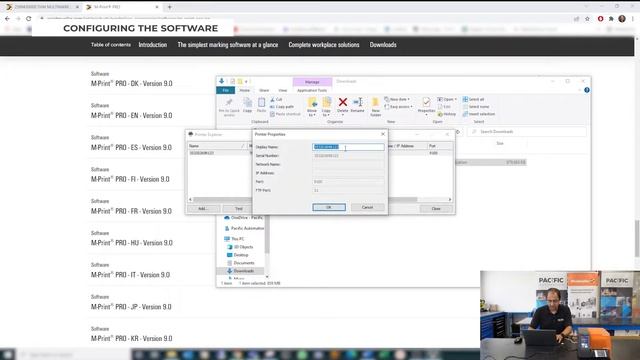This screenshot has width=640, height=360.
Task: Click the Search Downloads box
Action: click(527, 131)
